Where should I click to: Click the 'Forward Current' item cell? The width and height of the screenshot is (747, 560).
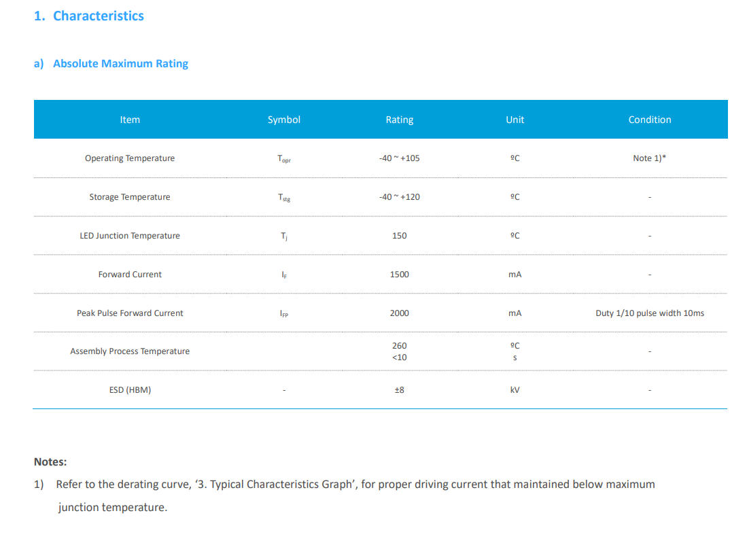(130, 275)
